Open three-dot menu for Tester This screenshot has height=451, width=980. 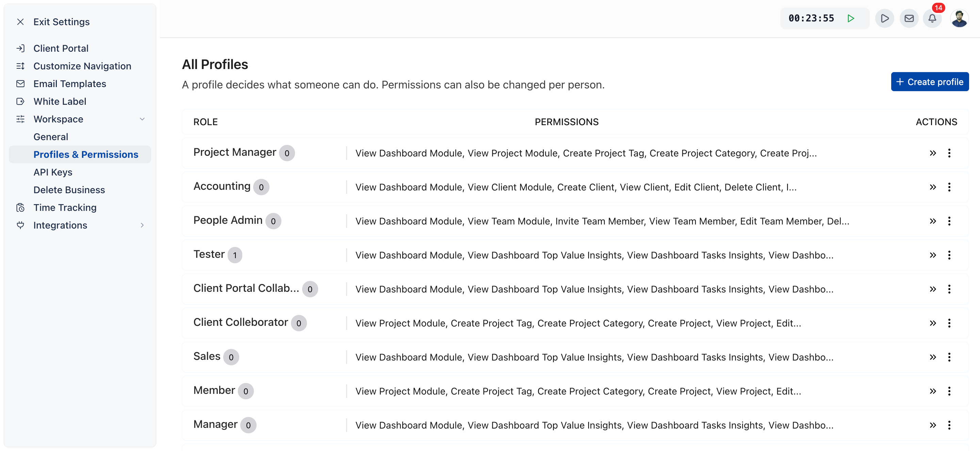(x=949, y=255)
